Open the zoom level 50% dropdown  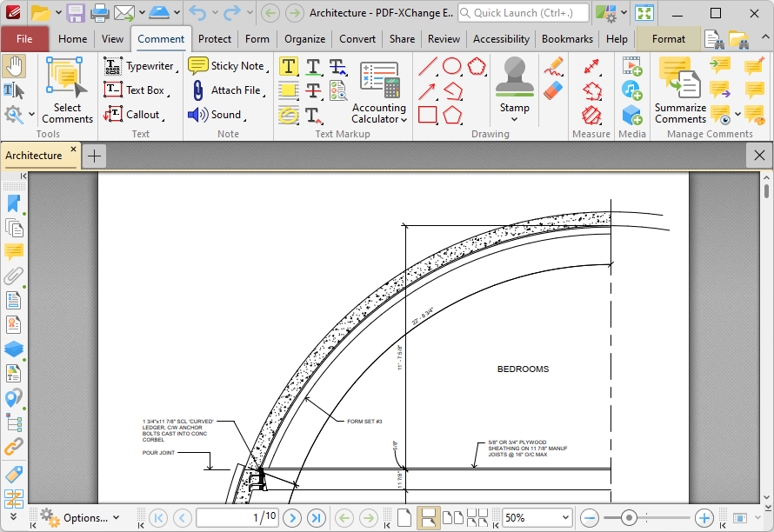coord(565,518)
